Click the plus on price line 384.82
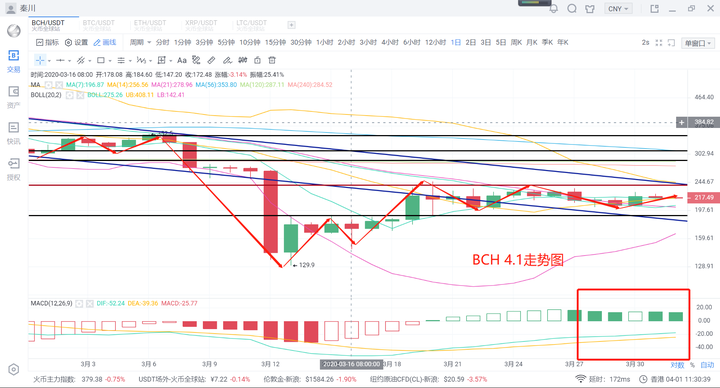Viewport: 720px width, 388px height. pos(681,123)
